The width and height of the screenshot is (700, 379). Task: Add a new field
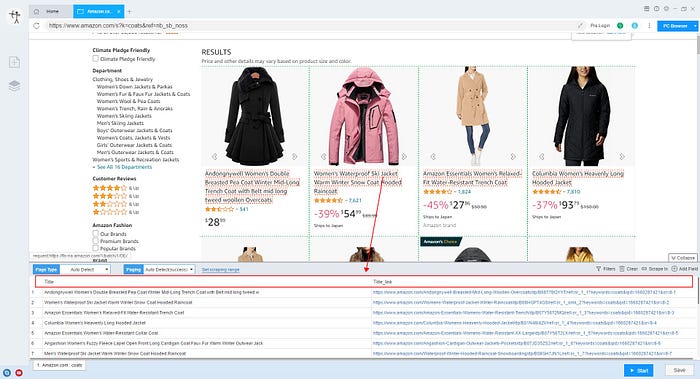click(684, 269)
